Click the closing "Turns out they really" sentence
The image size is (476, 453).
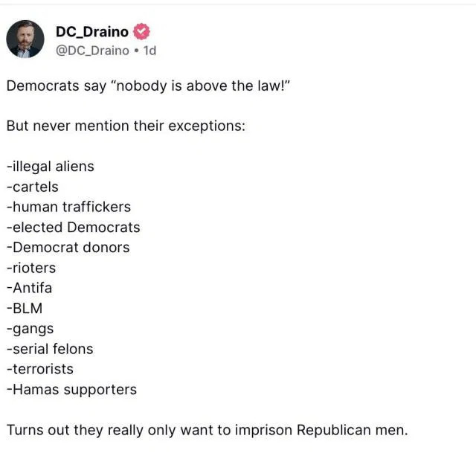point(207,430)
